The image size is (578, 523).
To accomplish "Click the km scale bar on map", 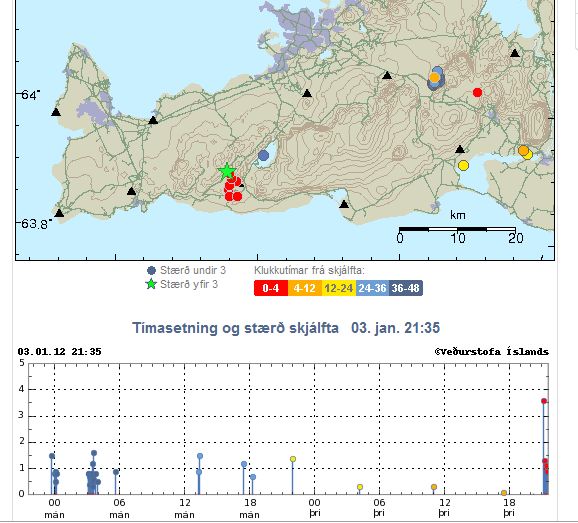I will coord(457,229).
